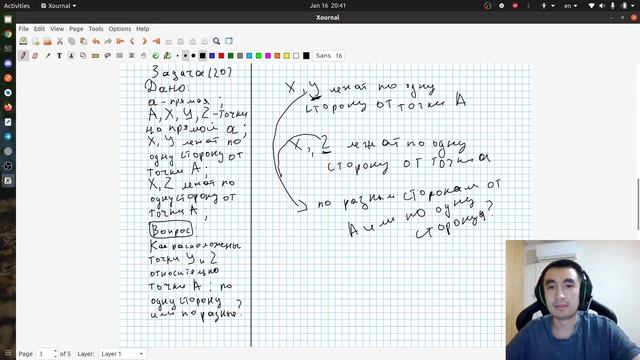Open Set Zoom magnifier icon
The width and height of the screenshot is (640, 360).
216,41
